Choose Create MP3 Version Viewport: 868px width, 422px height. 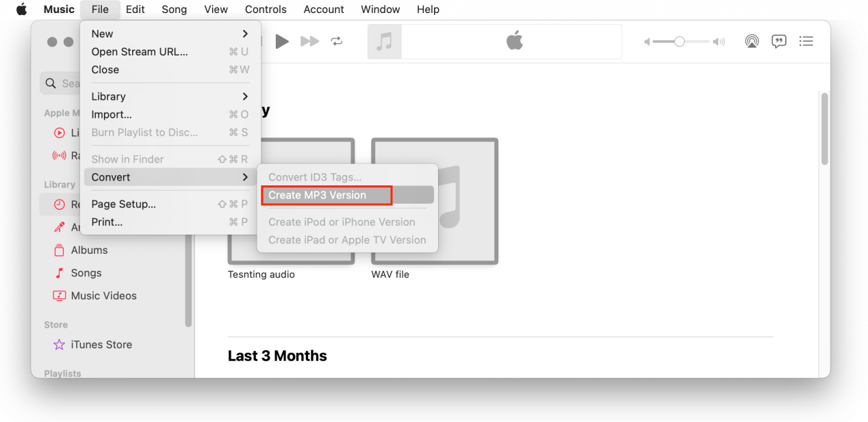point(318,195)
